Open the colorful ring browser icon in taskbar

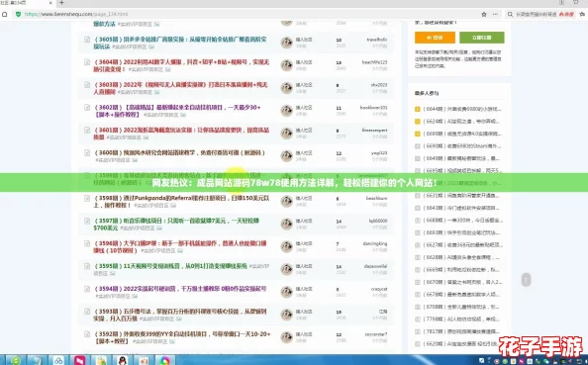pos(164,360)
